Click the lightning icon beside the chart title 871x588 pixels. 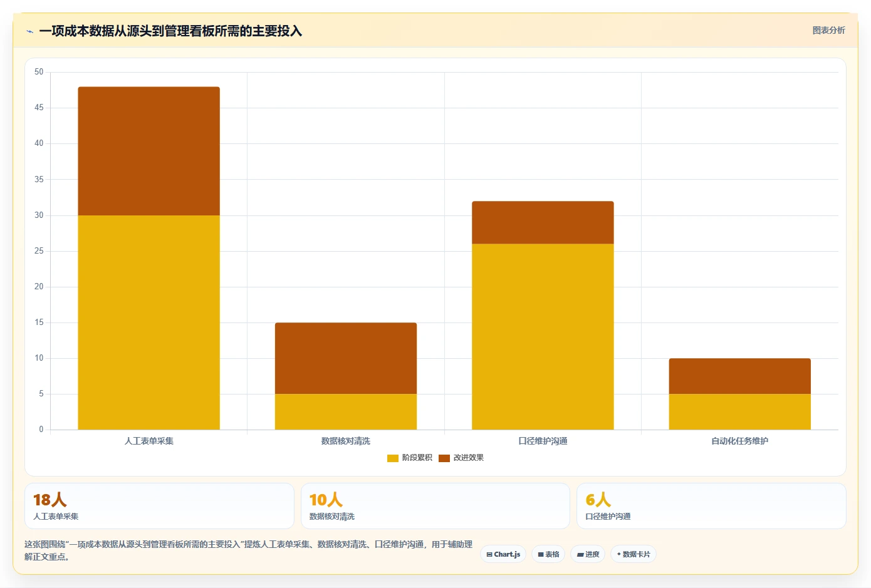pyautogui.click(x=29, y=31)
